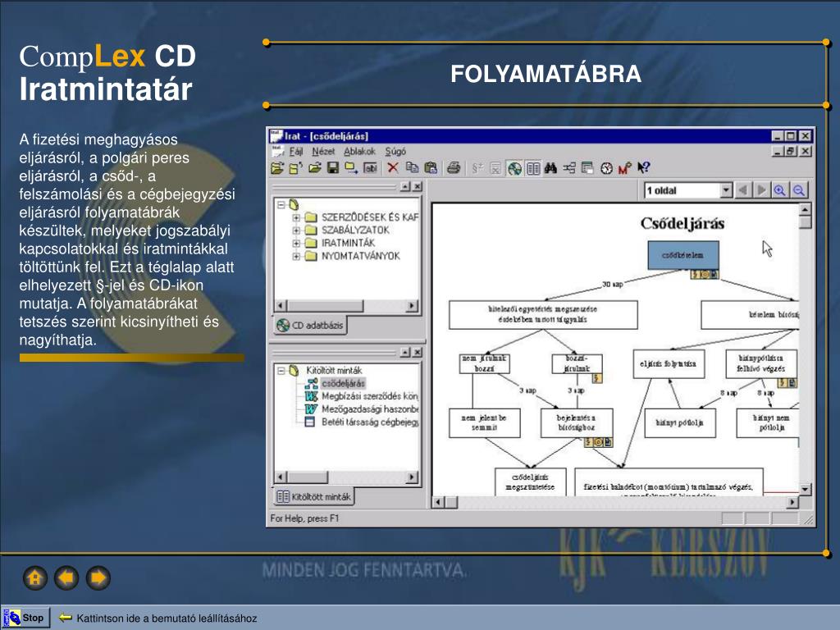The image size is (840, 630).
Task: Click the legal reference icons under 'csődkérelem' box
Action: 705,274
